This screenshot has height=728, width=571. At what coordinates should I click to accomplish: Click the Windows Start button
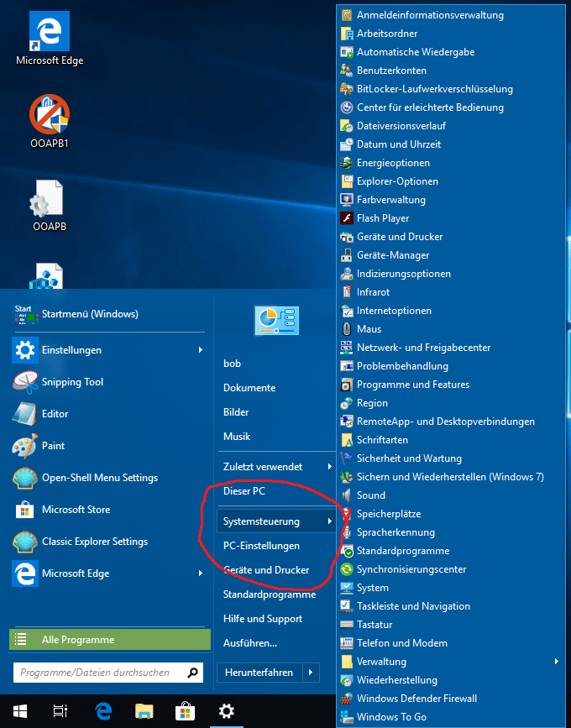click(20, 711)
